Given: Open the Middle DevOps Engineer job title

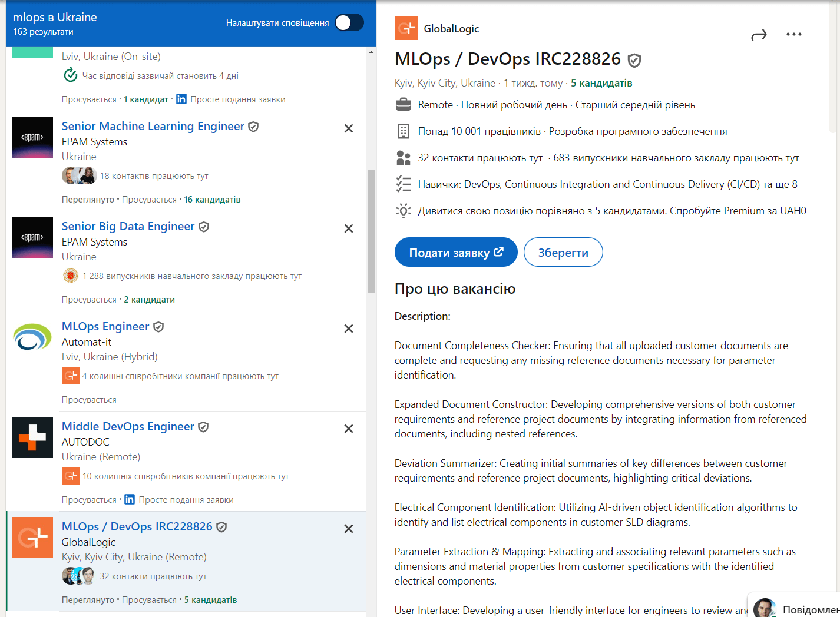Looking at the screenshot, I should (128, 426).
